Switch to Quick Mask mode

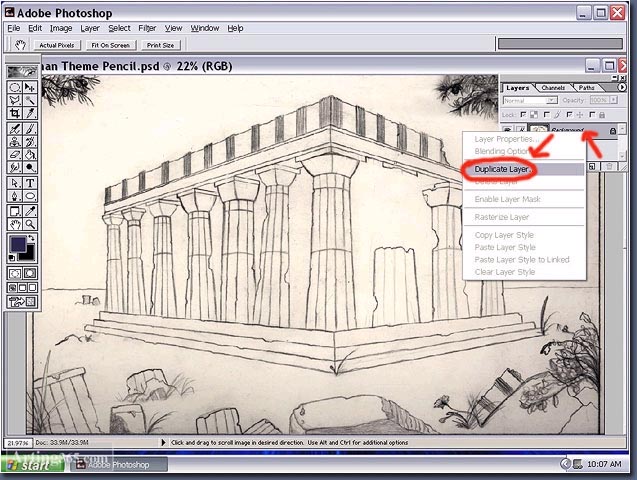[30, 273]
